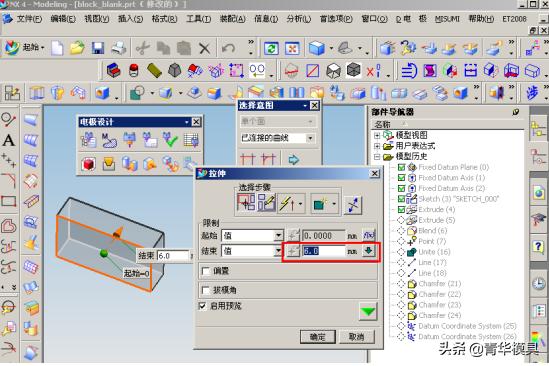Select the Rectangle tool in the left sidebar
The height and width of the screenshot is (366, 549).
pos(9,201)
